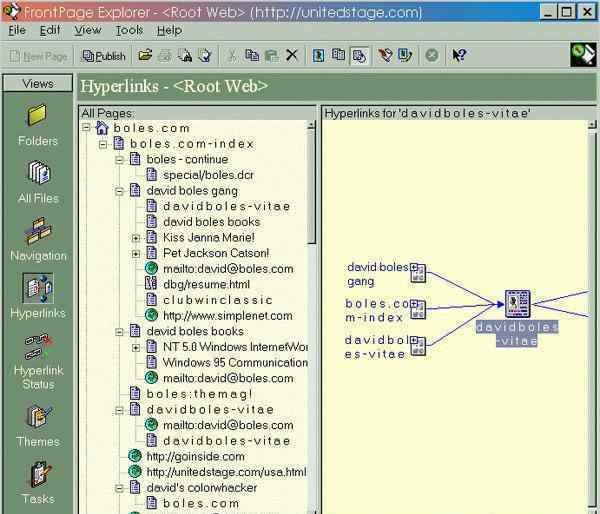Click scroll up arrow in hyperlinks pane

point(592,125)
